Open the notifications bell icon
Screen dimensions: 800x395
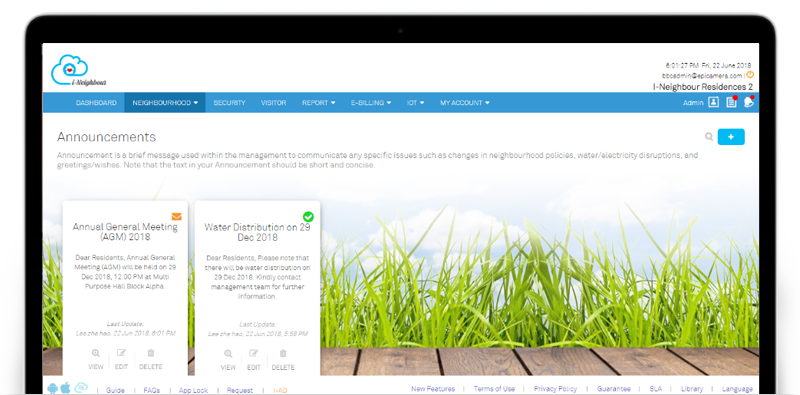(748, 102)
